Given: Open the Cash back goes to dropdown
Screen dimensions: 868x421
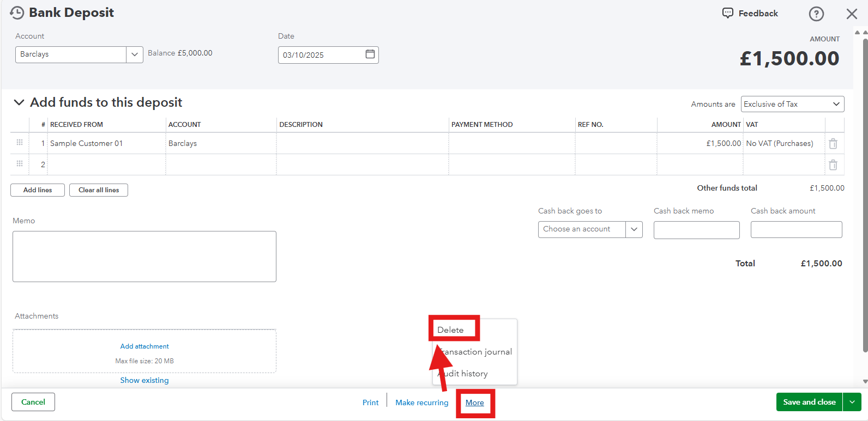Looking at the screenshot, I should tap(634, 229).
